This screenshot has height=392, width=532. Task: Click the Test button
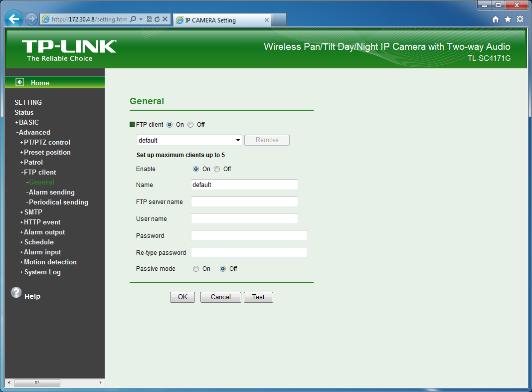point(258,297)
